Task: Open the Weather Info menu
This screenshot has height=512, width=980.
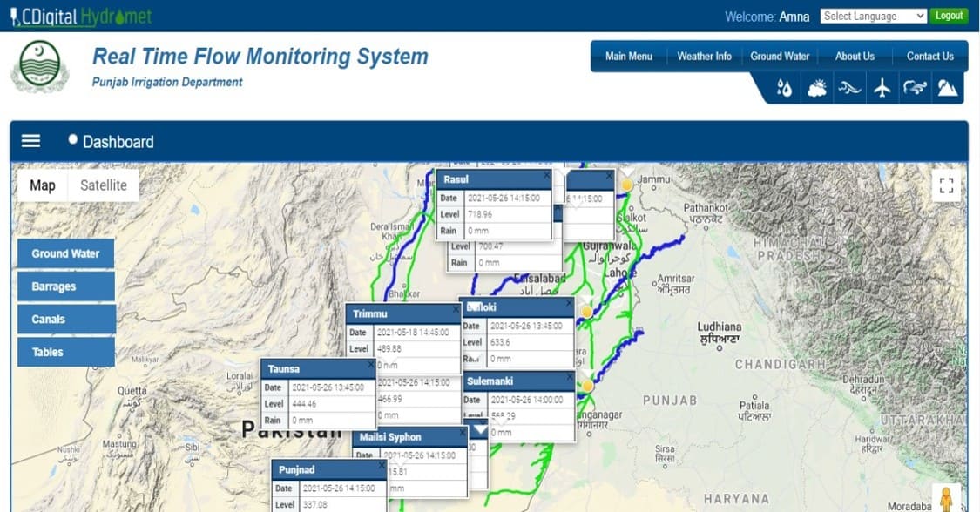Action: (x=704, y=56)
